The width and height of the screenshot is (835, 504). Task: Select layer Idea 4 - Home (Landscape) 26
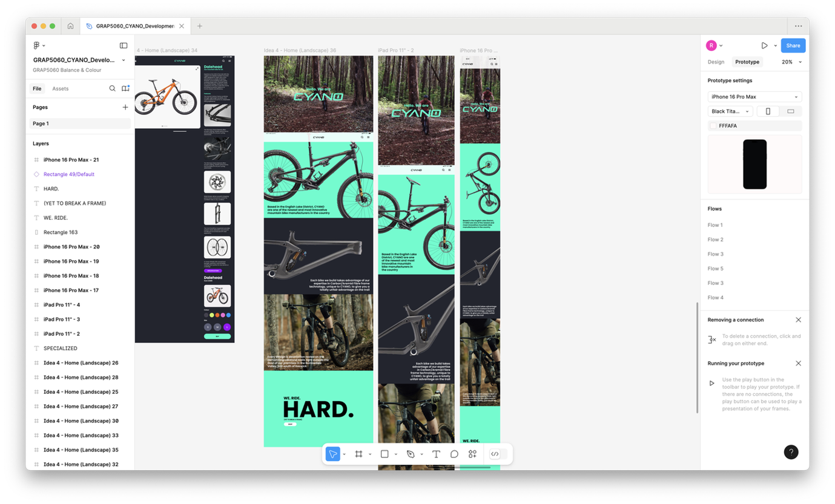point(81,363)
